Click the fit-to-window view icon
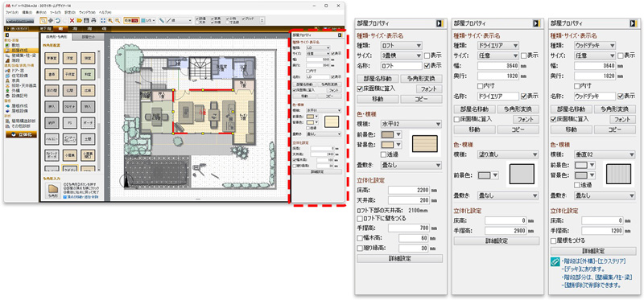This screenshot has width=644, height=300. [103, 21]
